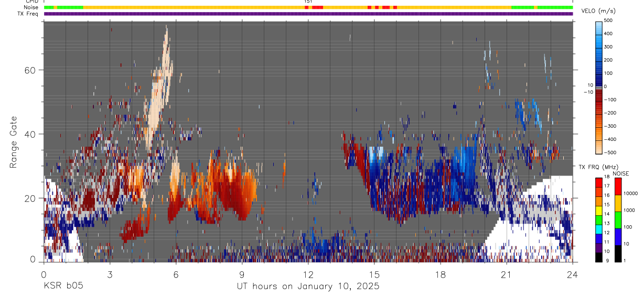Pick the TX frequency color scale
The height and width of the screenshot is (297, 644).
[599, 219]
